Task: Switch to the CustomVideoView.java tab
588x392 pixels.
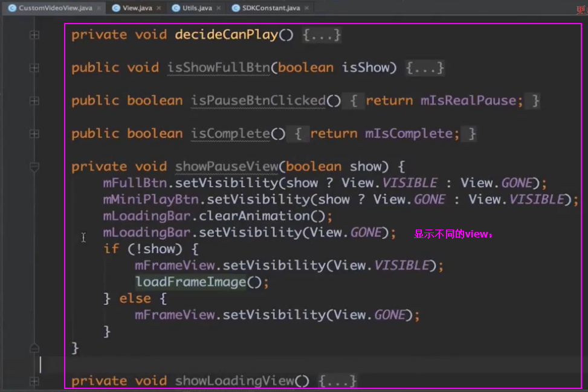Action: point(55,8)
